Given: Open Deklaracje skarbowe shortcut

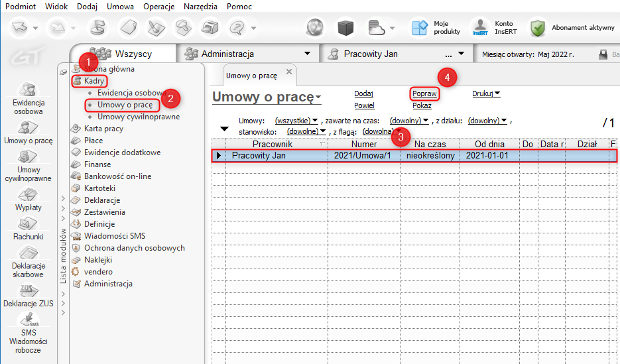Looking at the screenshot, I should coord(28,262).
